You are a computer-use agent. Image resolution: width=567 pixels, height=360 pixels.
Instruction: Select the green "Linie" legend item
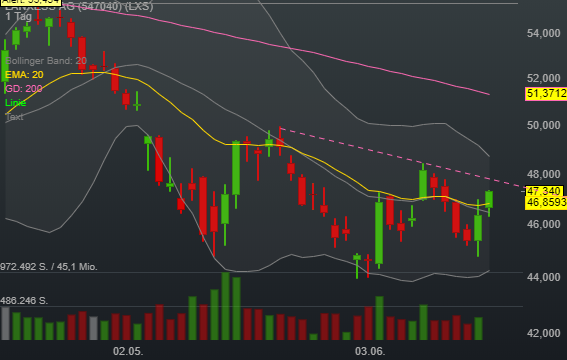click(16, 103)
